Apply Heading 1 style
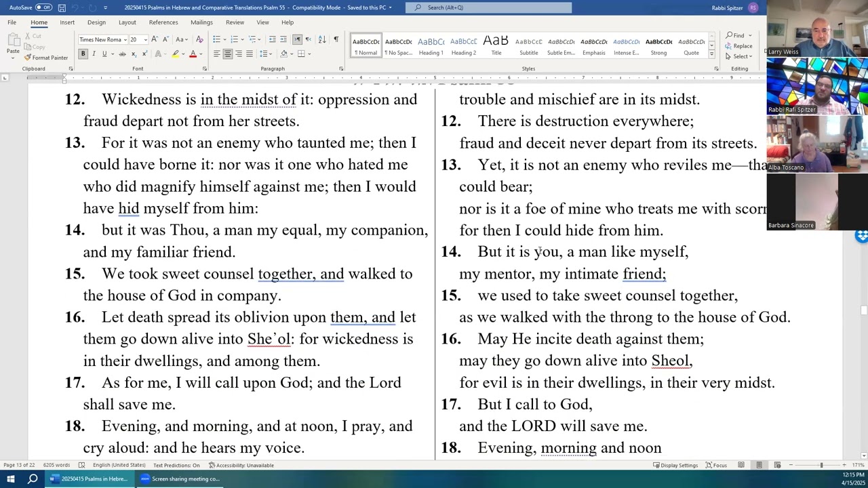The image size is (868, 488). (x=431, y=45)
